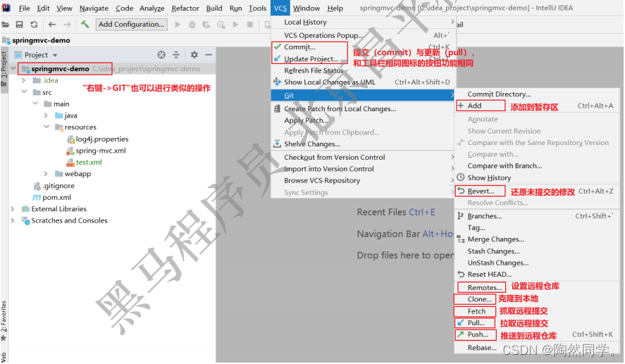Click the Forward navigation arrow
The height and width of the screenshot is (364, 625).
coord(68,25)
